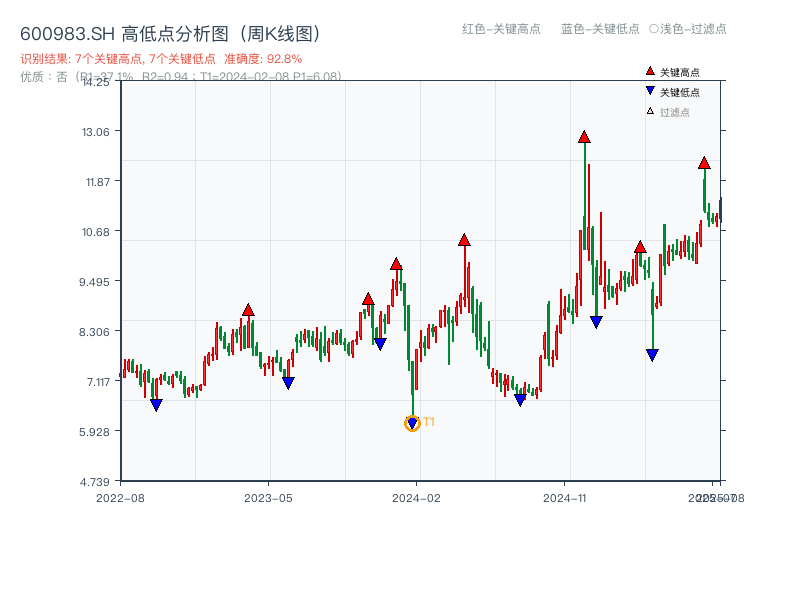Click the x-axis label 2022-08
Viewport: 800px width, 600px height.
pyautogui.click(x=120, y=498)
